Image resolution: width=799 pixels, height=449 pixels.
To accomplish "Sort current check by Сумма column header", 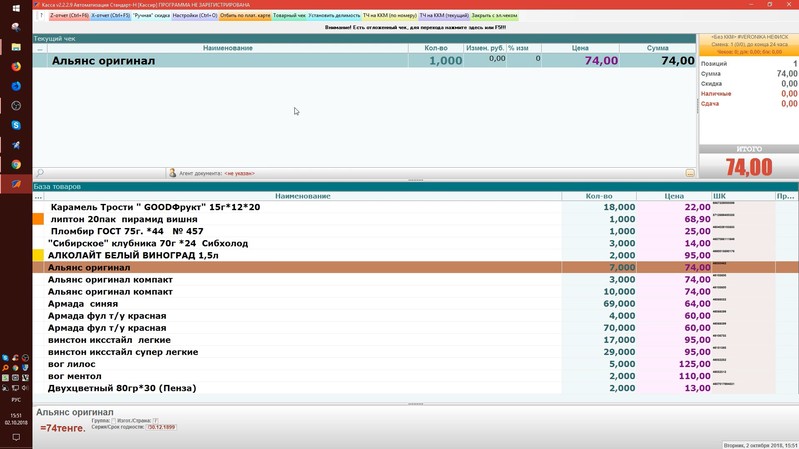I will pyautogui.click(x=657, y=48).
